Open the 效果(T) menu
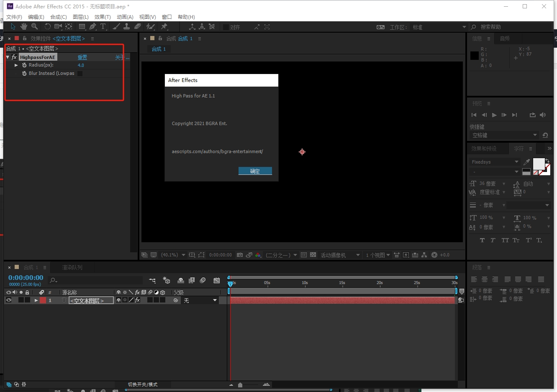 (x=103, y=17)
